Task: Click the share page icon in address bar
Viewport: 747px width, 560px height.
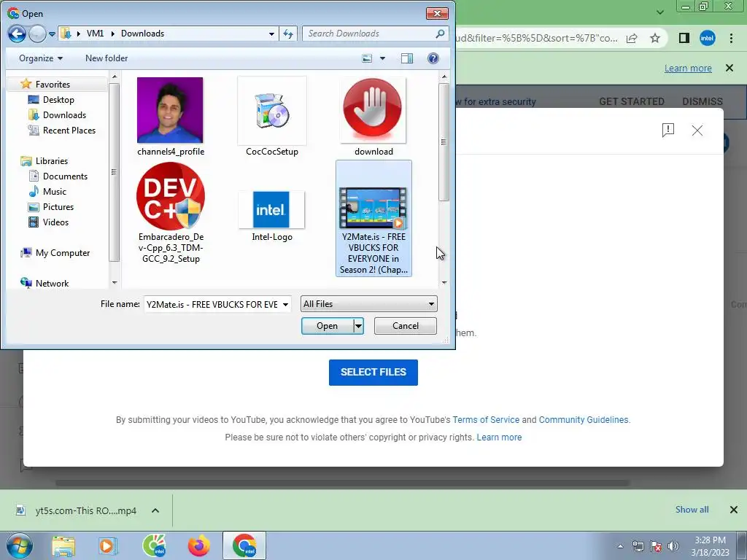Action: point(632,38)
